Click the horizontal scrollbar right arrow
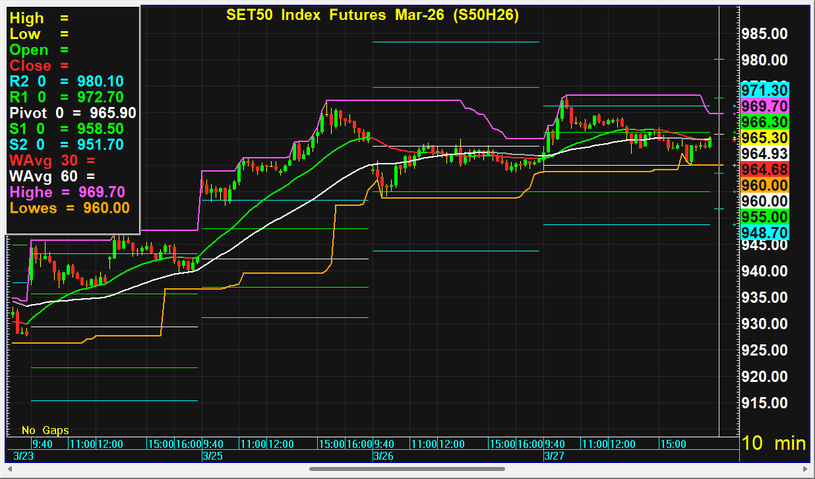 [x=807, y=468]
